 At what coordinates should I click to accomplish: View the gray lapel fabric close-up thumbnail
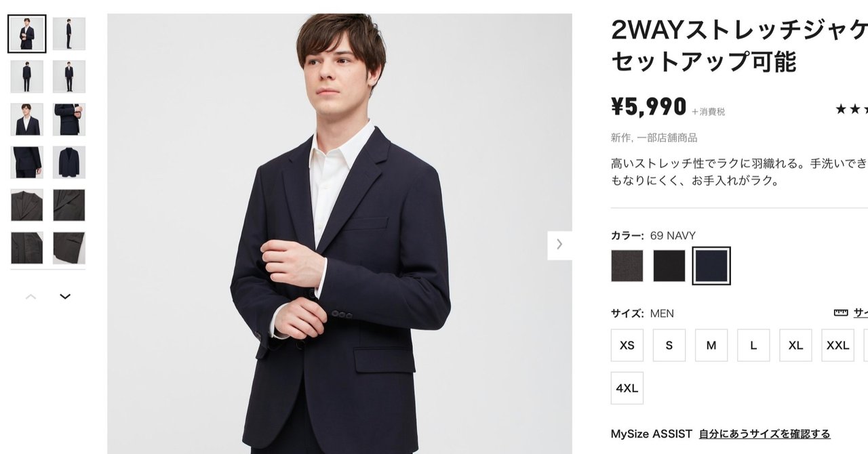(27, 205)
